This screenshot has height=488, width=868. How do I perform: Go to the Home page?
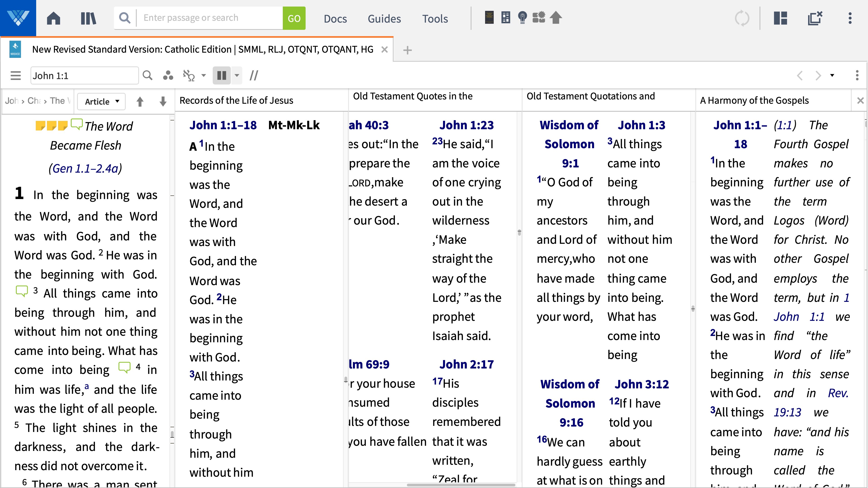(54, 18)
